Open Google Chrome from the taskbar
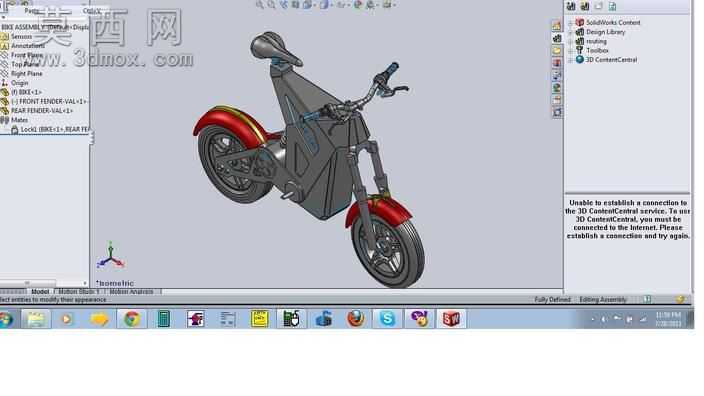 [132, 319]
